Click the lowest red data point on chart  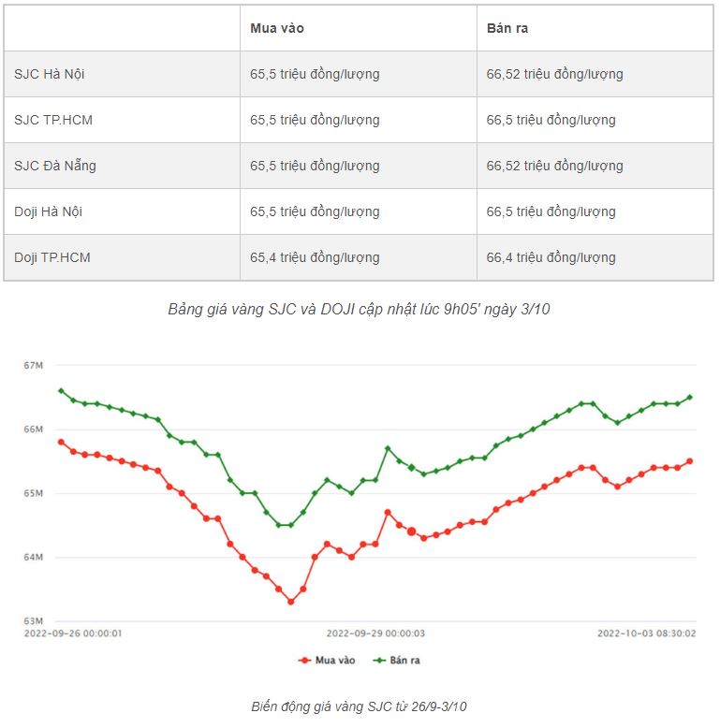(291, 602)
